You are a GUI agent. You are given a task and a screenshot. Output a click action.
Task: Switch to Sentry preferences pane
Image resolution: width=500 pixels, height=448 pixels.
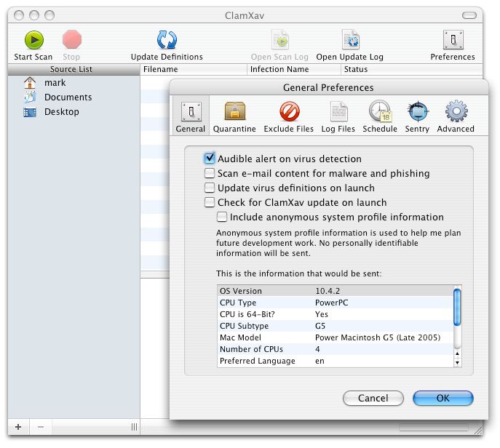[x=417, y=112]
